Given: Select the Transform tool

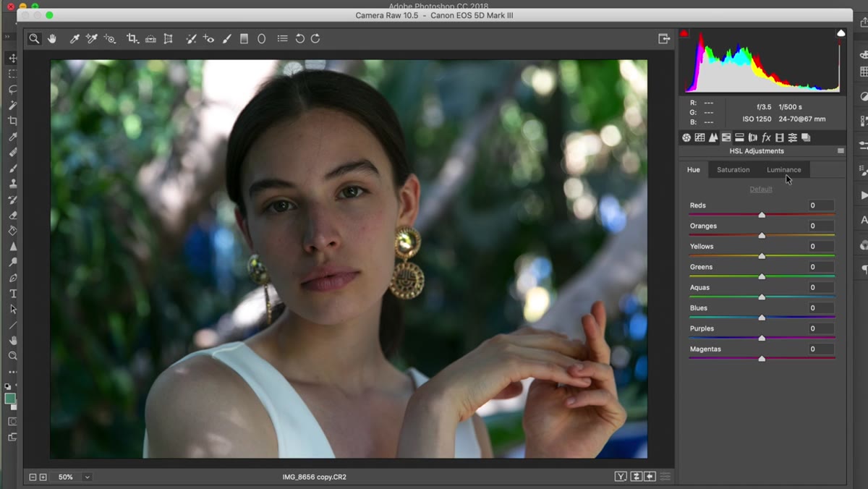Looking at the screenshot, I should coord(168,38).
